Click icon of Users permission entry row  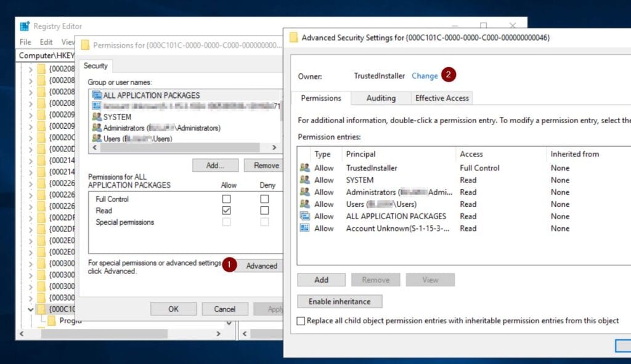point(304,204)
